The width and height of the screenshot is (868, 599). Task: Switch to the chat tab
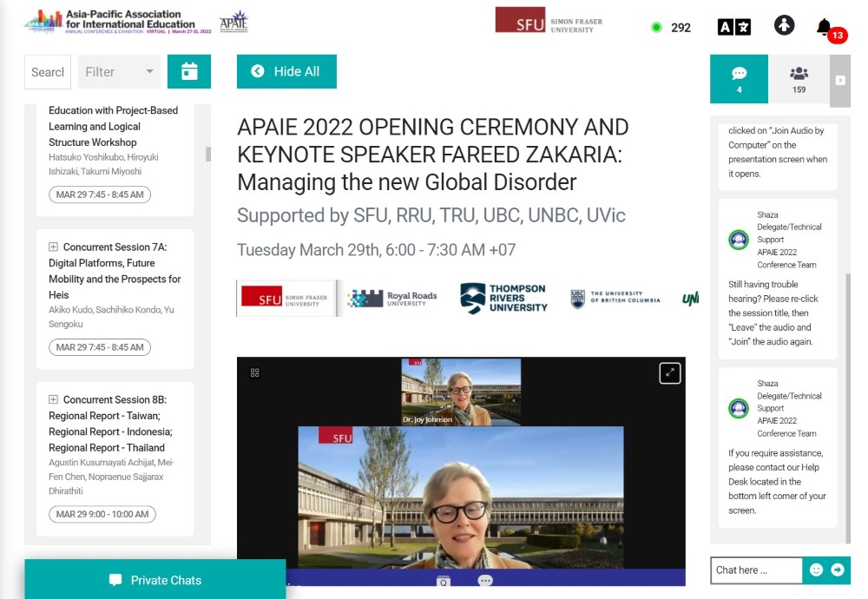click(739, 79)
